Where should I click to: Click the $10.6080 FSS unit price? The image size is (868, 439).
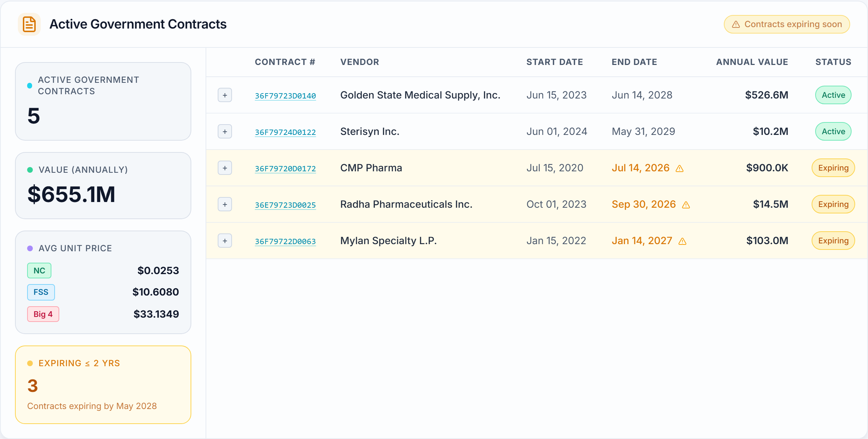(x=156, y=292)
